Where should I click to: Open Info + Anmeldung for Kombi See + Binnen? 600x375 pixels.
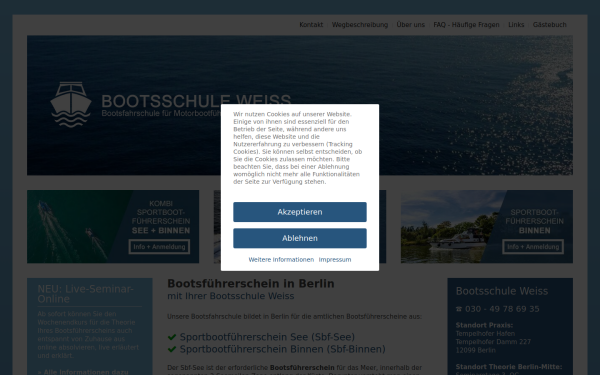[x=159, y=247]
